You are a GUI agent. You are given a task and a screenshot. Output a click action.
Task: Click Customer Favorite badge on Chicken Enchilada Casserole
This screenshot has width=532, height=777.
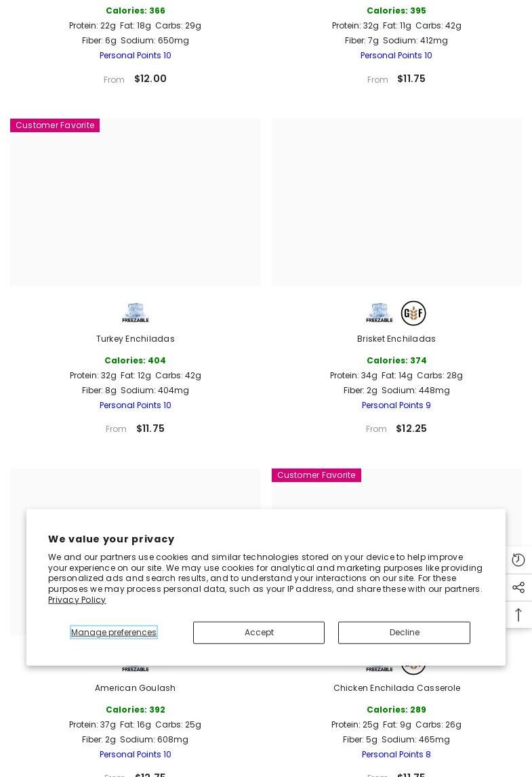(316, 475)
